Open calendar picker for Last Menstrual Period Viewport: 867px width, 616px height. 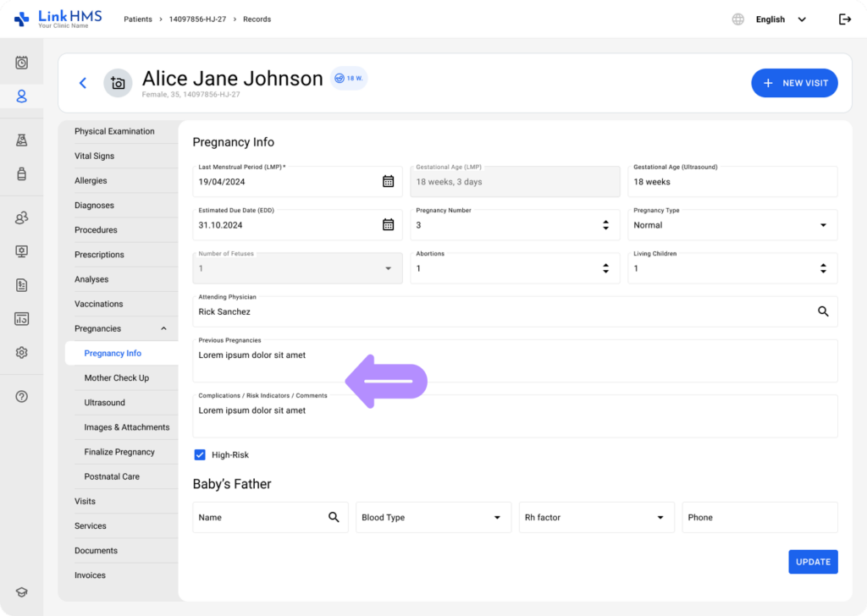point(388,181)
